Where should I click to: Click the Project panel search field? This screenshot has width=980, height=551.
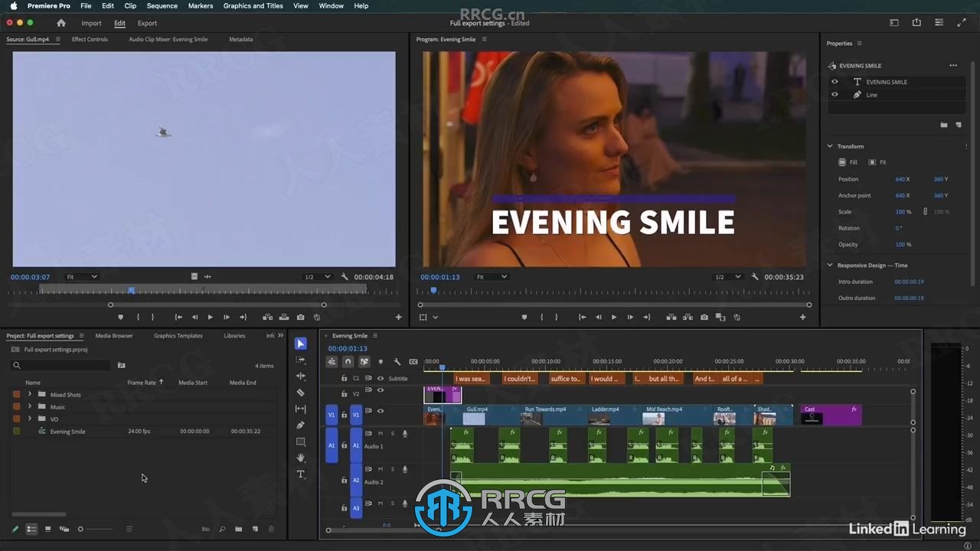(60, 366)
